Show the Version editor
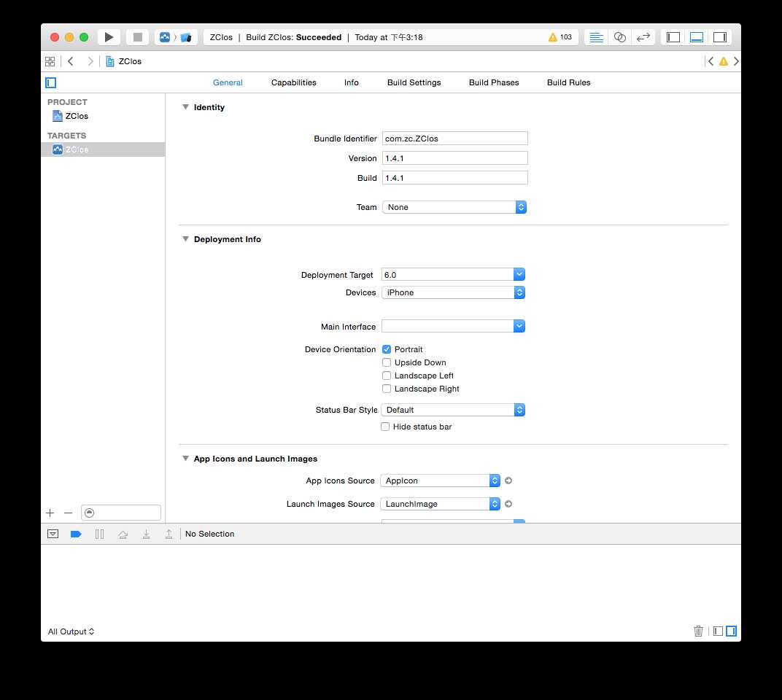 point(643,37)
